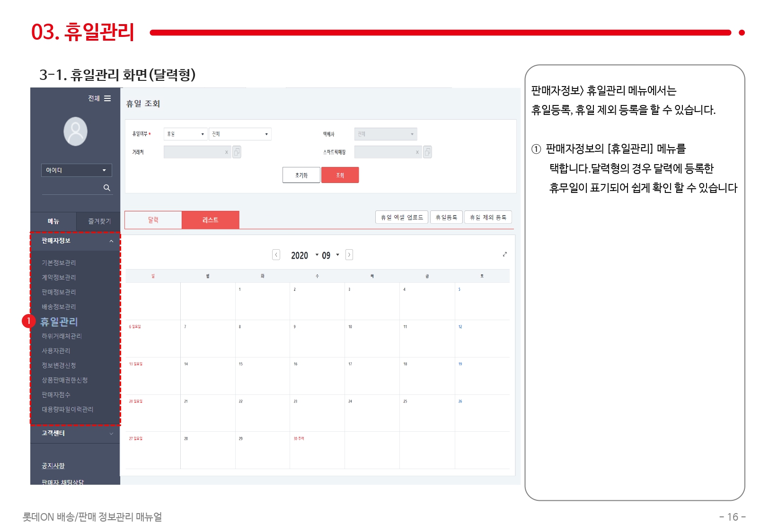Expand the calendar to full screen
Viewport: 769px width, 532px height.
pos(505,254)
